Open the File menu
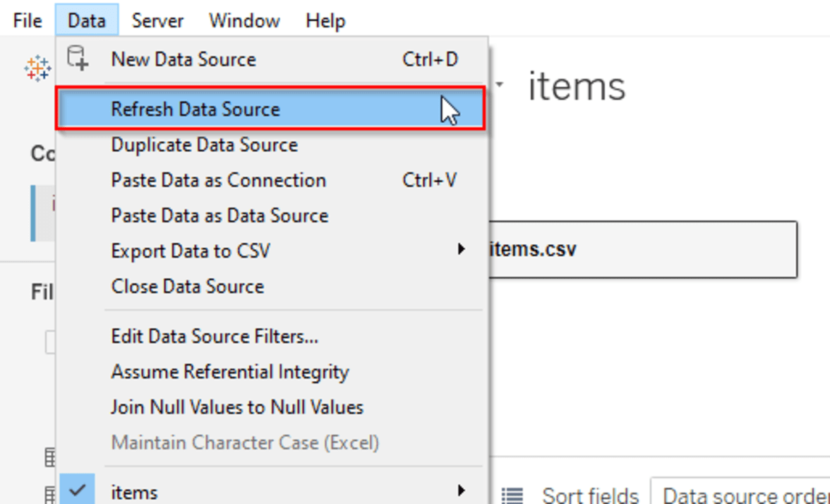Image resolution: width=830 pixels, height=504 pixels. coord(28,20)
